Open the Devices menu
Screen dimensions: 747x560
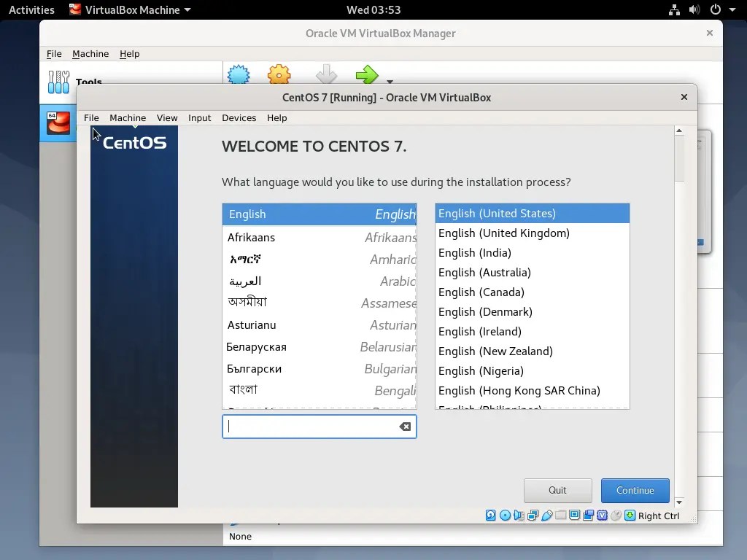[239, 117]
